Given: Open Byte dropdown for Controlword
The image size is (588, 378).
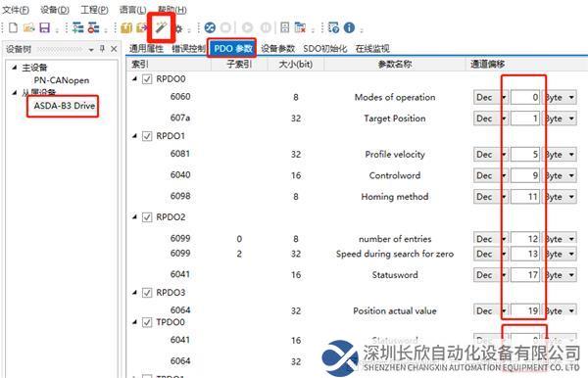Looking at the screenshot, I should tap(560, 175).
